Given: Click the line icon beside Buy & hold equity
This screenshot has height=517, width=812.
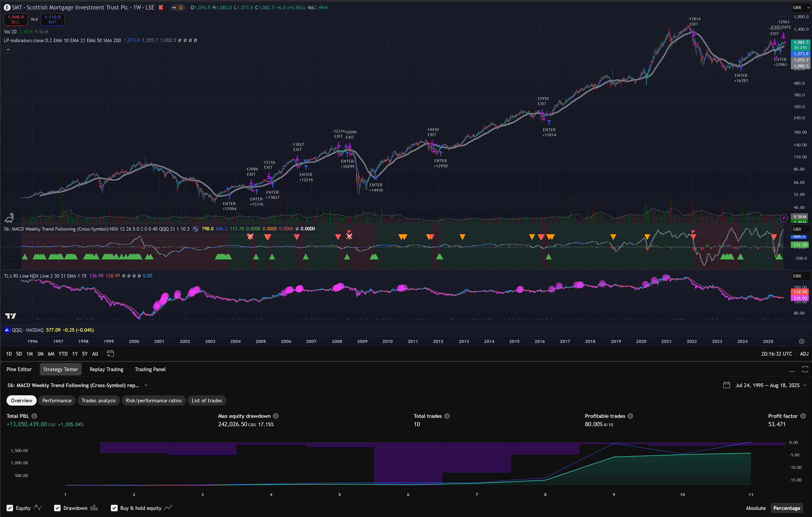Looking at the screenshot, I should [x=168, y=508].
